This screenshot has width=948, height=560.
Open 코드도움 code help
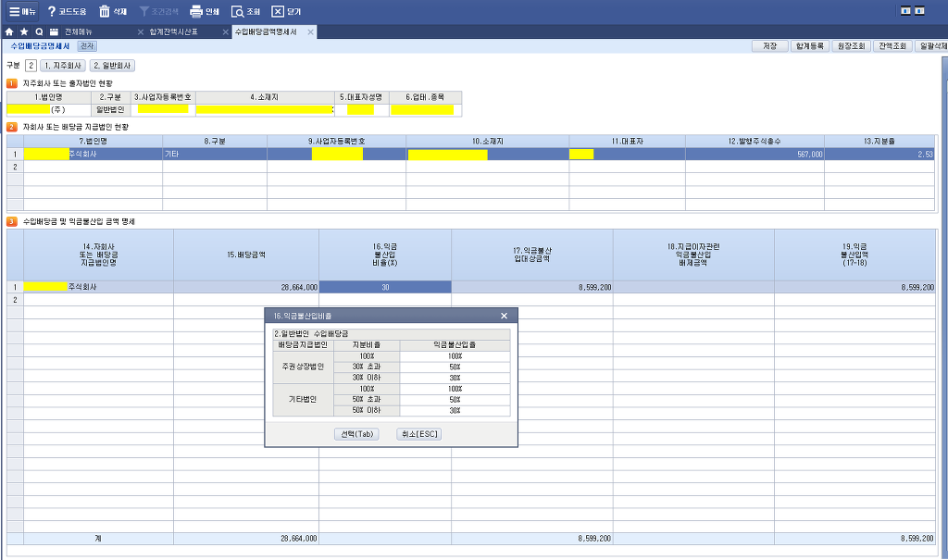pos(67,11)
